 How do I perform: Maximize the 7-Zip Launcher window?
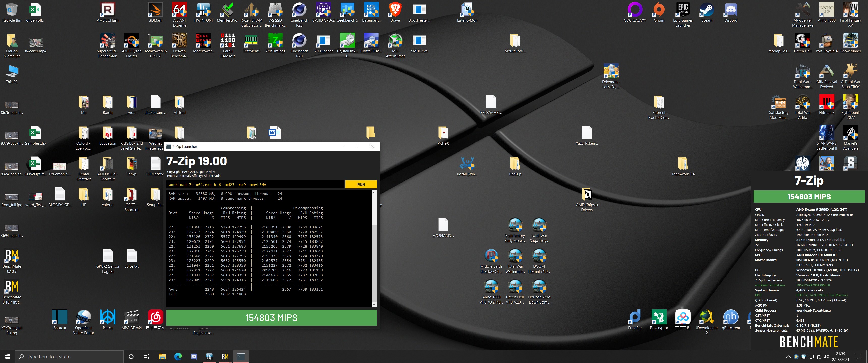coord(357,146)
